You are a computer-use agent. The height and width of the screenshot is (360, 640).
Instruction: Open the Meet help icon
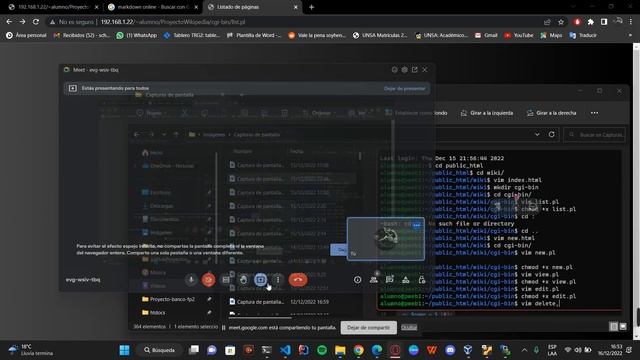(x=394, y=70)
